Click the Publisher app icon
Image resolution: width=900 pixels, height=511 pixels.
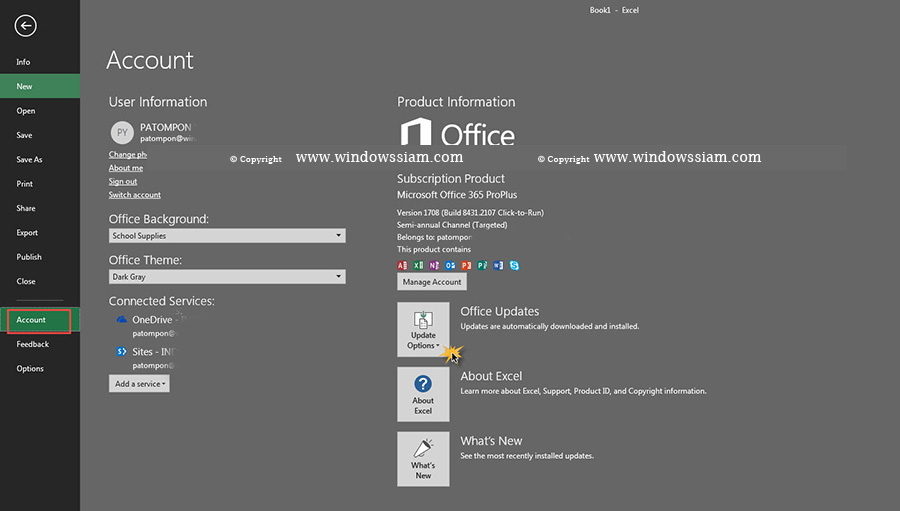482,265
